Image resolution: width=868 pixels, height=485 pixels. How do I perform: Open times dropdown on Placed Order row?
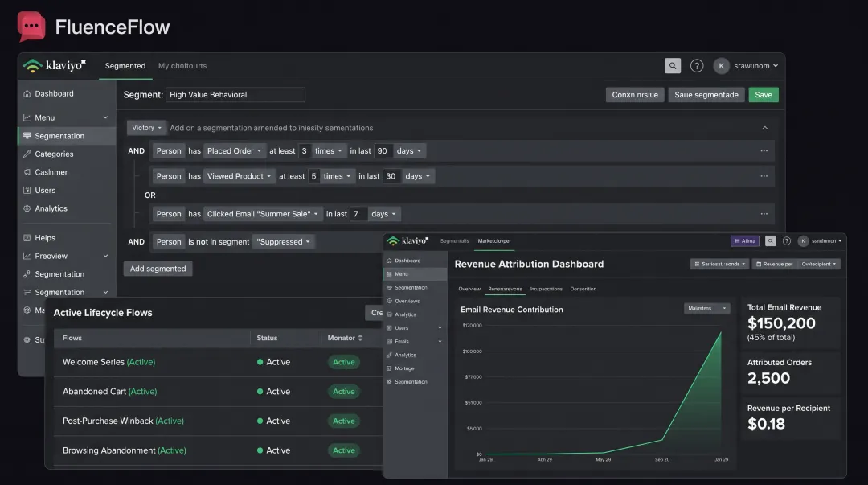click(328, 150)
